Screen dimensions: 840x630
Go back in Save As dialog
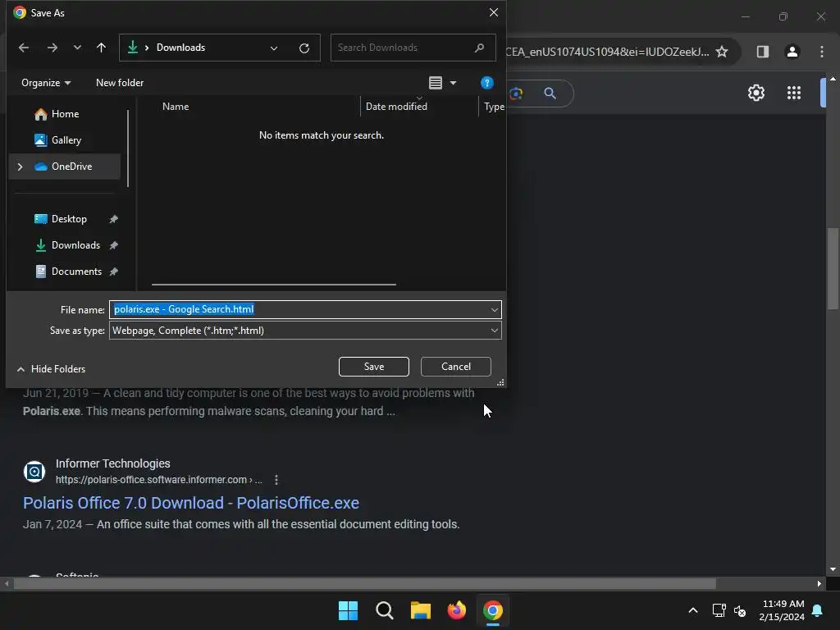pyautogui.click(x=24, y=48)
